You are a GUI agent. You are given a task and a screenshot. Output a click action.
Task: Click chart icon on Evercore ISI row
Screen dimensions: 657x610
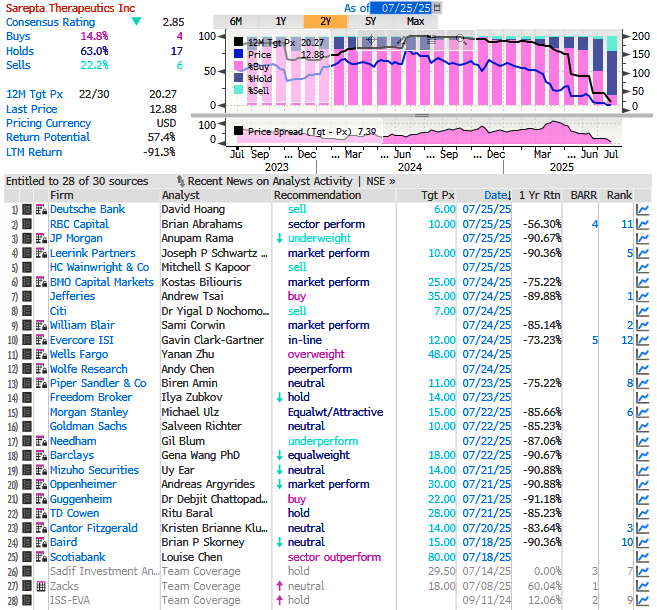pos(642,340)
